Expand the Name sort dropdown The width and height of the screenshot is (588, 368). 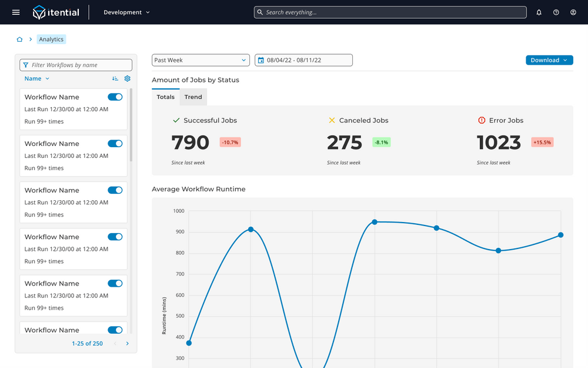pyautogui.click(x=37, y=78)
